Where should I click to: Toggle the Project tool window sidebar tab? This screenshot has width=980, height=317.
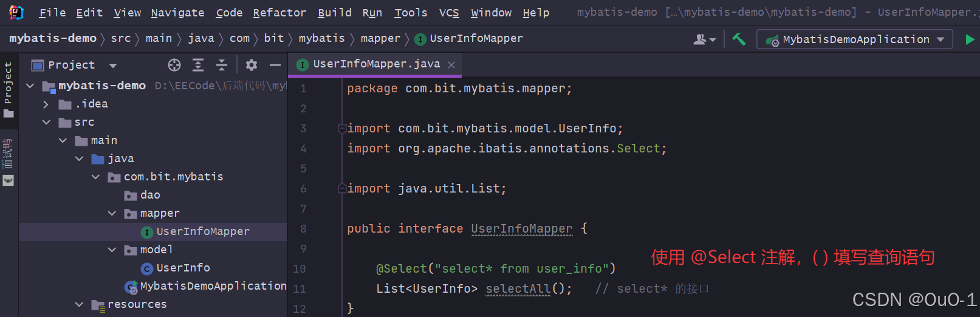[x=8, y=89]
